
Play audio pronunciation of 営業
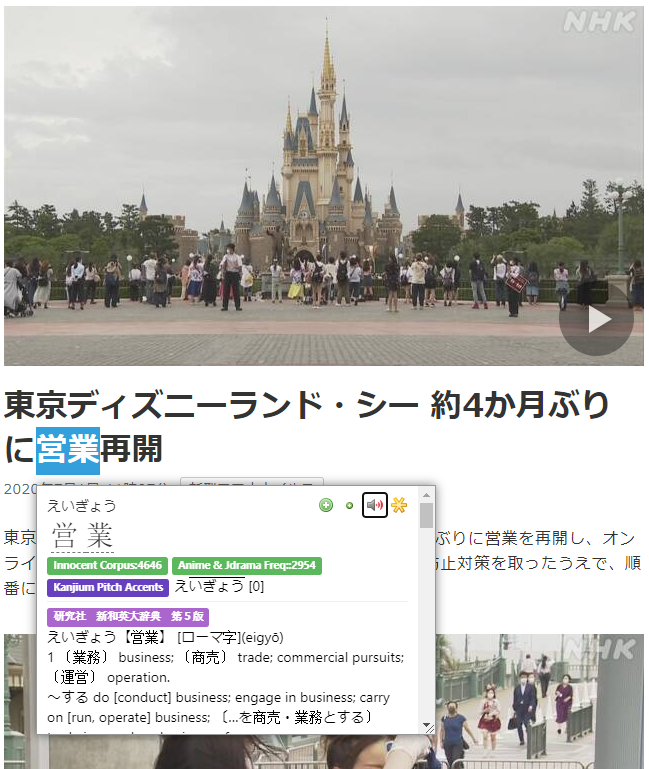click(x=375, y=505)
